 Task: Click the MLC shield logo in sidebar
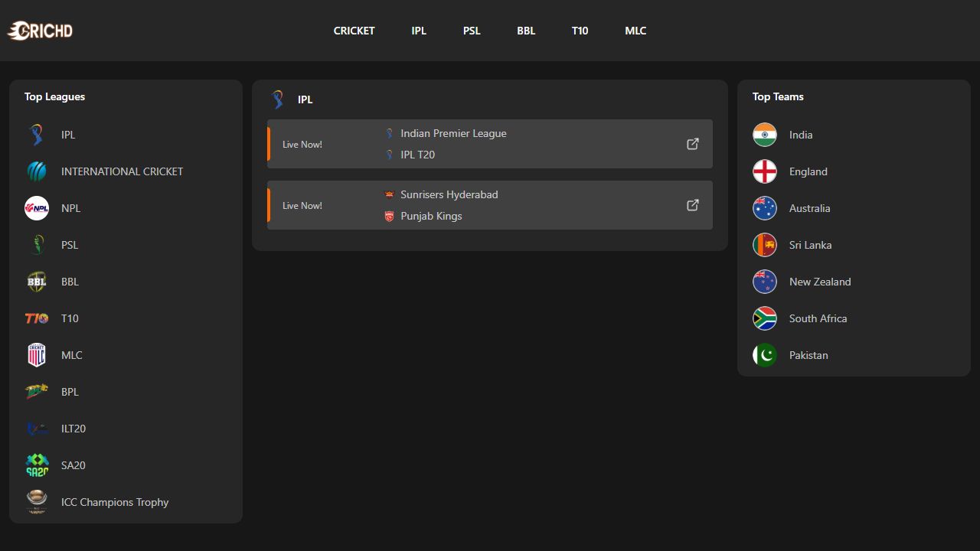click(37, 355)
